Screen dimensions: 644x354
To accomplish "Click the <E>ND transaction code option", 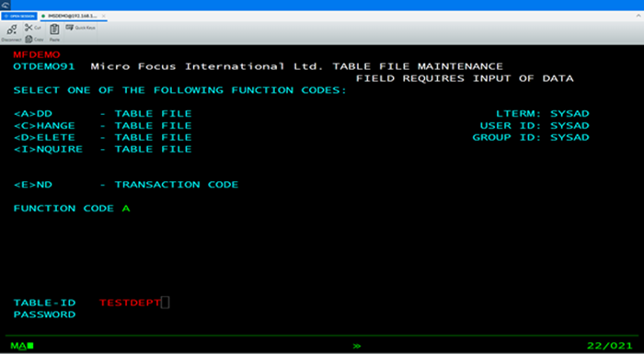I will (x=126, y=185).
